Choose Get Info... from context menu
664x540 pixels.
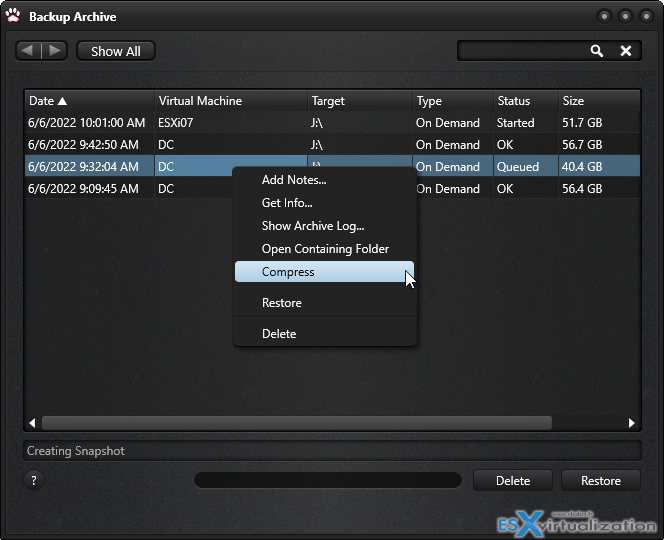pos(324,203)
